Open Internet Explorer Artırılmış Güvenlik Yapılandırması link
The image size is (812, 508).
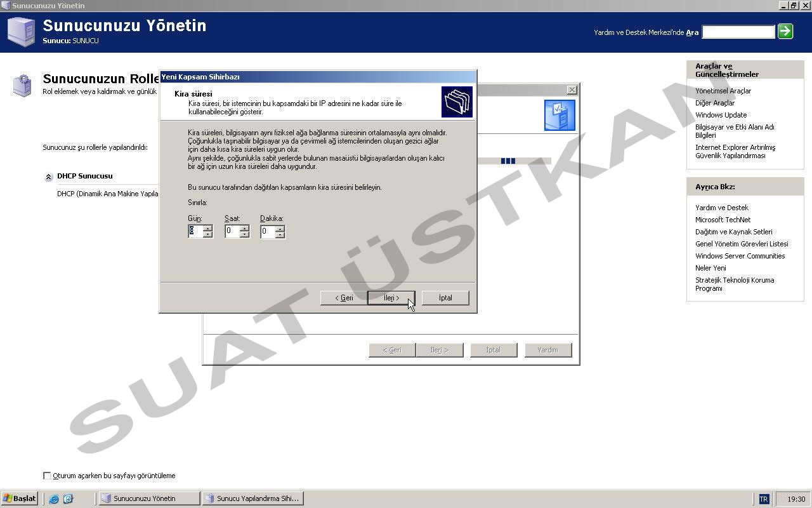[735, 151]
